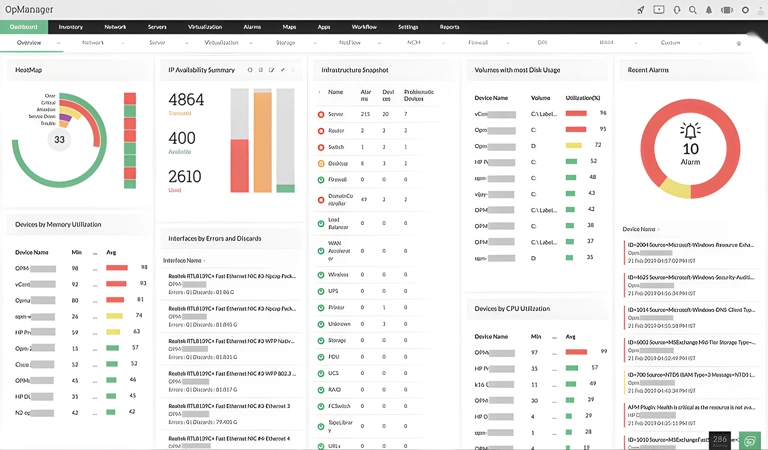This screenshot has height=450, width=768.
Task: Expand the Virtualization subtab dropdown arrow
Action: (251, 43)
